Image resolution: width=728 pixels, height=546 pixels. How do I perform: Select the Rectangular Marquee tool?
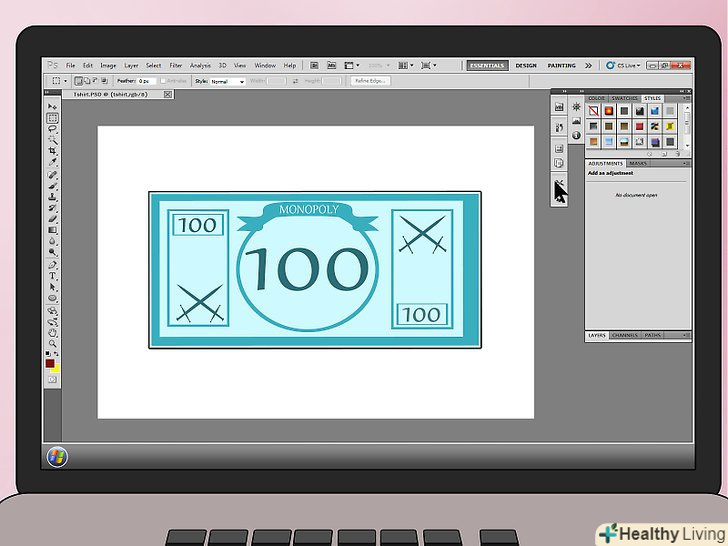53,118
